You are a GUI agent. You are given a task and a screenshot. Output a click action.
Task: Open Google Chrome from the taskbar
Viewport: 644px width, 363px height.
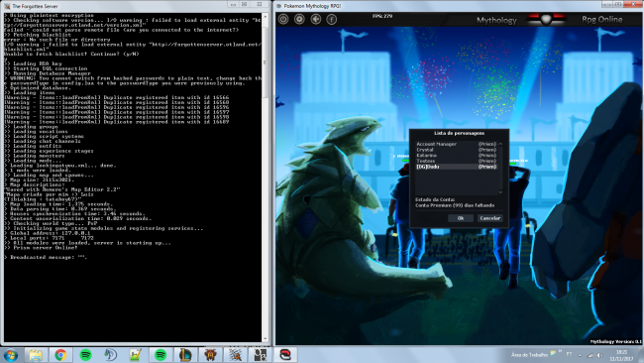(60, 355)
